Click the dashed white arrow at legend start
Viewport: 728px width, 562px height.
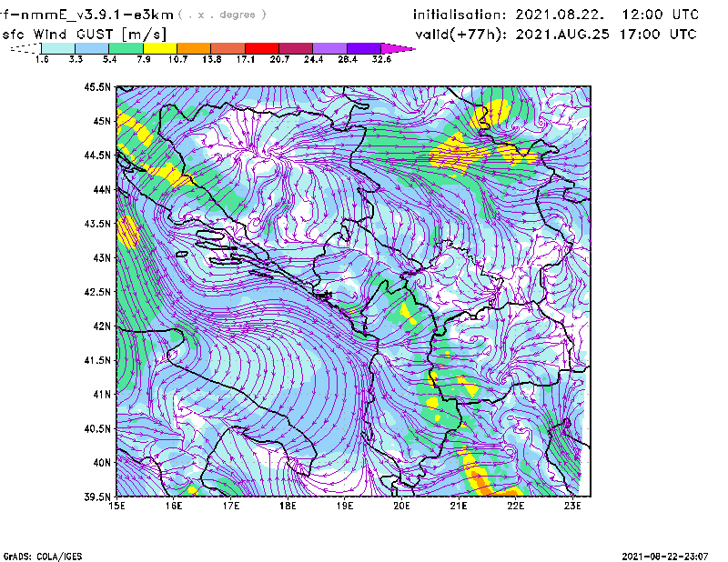[x=25, y=48]
